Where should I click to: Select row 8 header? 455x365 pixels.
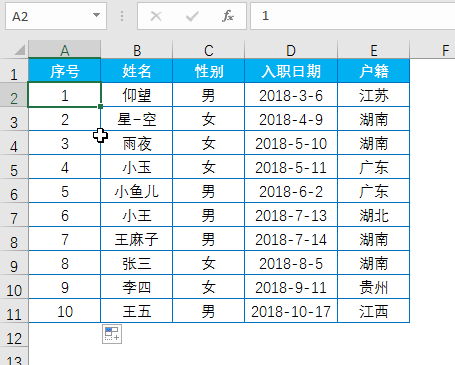14,239
